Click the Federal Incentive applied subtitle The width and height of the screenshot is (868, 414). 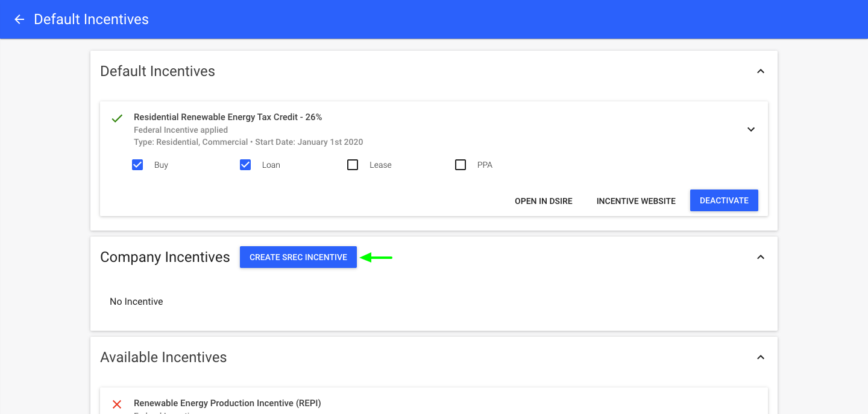click(180, 130)
